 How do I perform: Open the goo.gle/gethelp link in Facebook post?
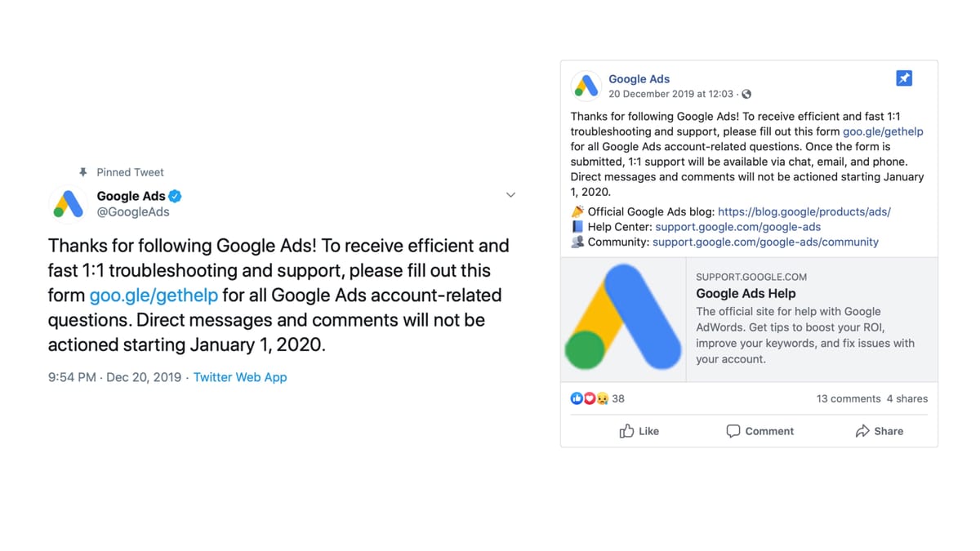click(x=883, y=131)
